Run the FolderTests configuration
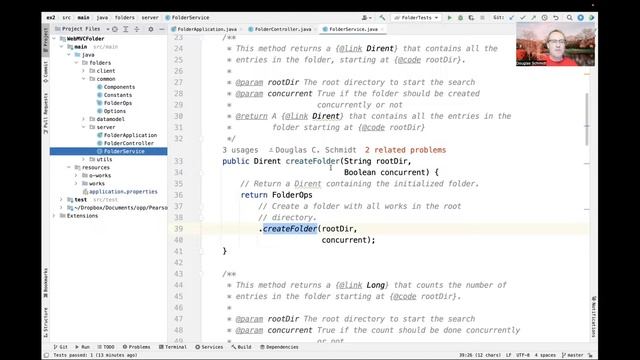 [449, 18]
